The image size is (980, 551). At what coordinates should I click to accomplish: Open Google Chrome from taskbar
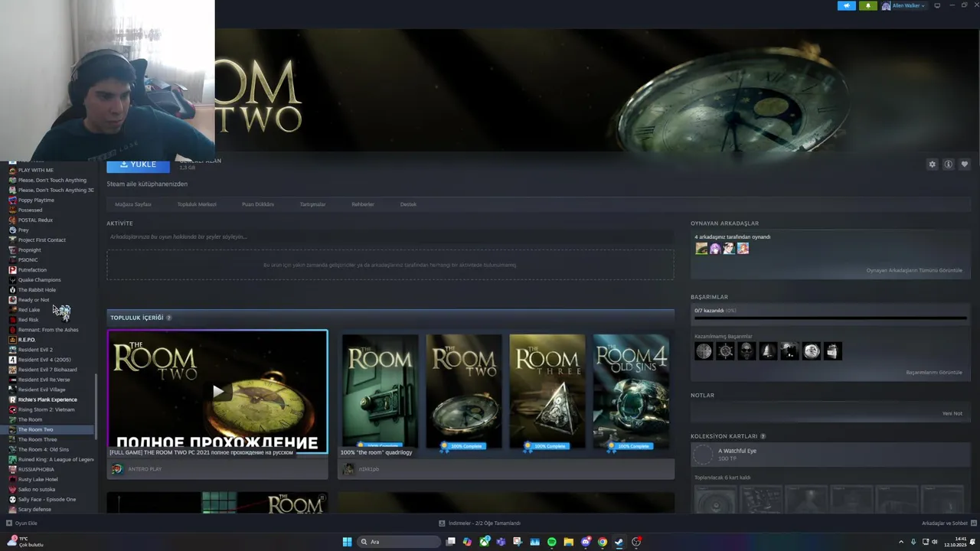[603, 542]
